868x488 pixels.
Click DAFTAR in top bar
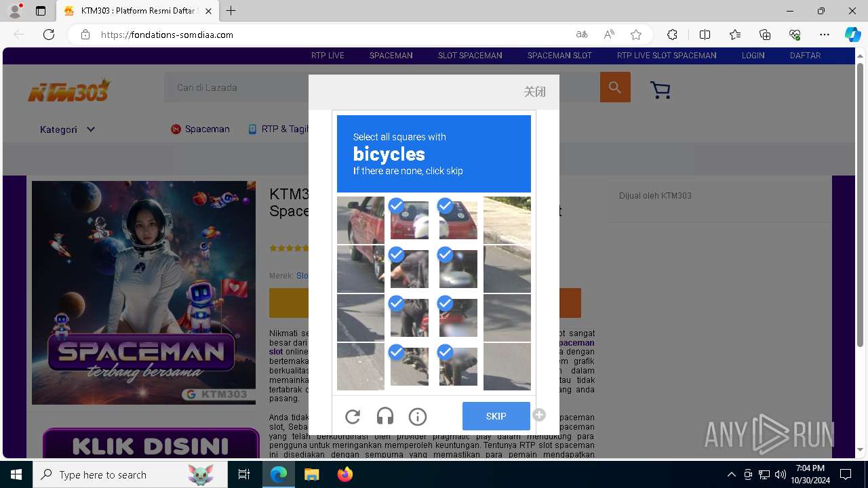click(x=805, y=56)
